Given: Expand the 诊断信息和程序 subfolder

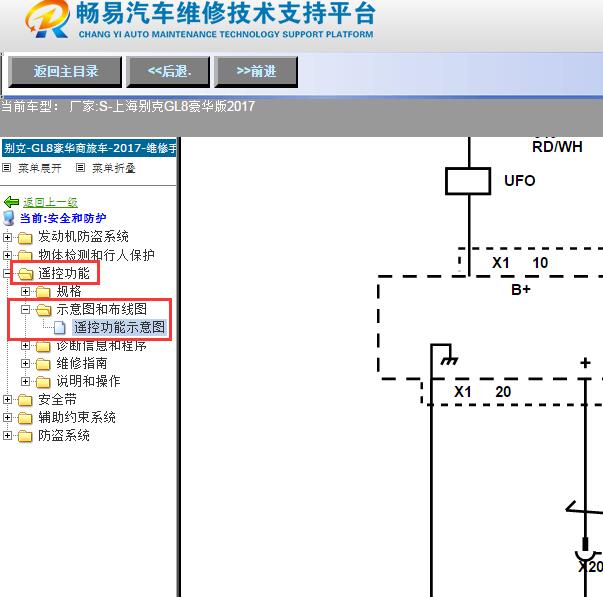Looking at the screenshot, I should 25,345.
